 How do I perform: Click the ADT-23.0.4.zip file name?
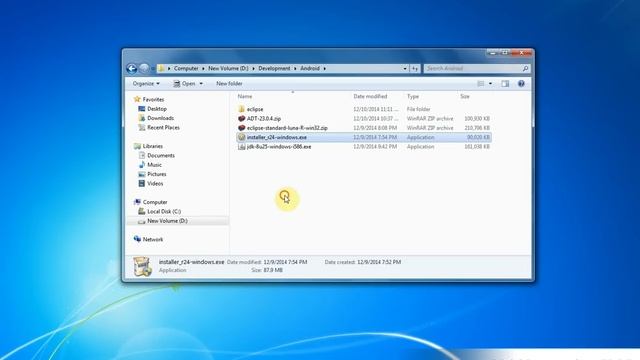[x=264, y=119]
